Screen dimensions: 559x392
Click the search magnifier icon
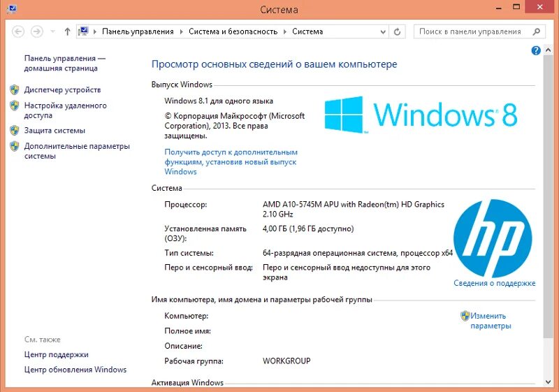(536, 31)
